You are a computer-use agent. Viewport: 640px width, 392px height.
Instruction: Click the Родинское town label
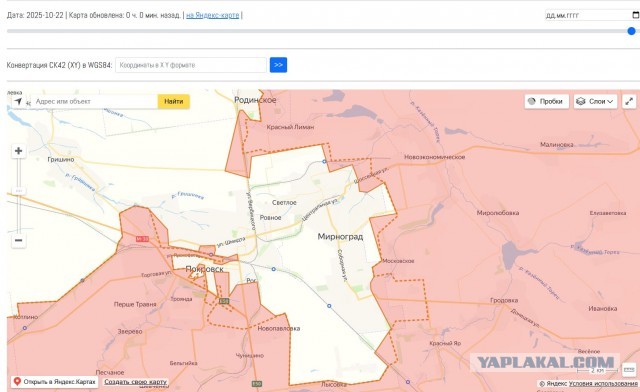click(255, 100)
